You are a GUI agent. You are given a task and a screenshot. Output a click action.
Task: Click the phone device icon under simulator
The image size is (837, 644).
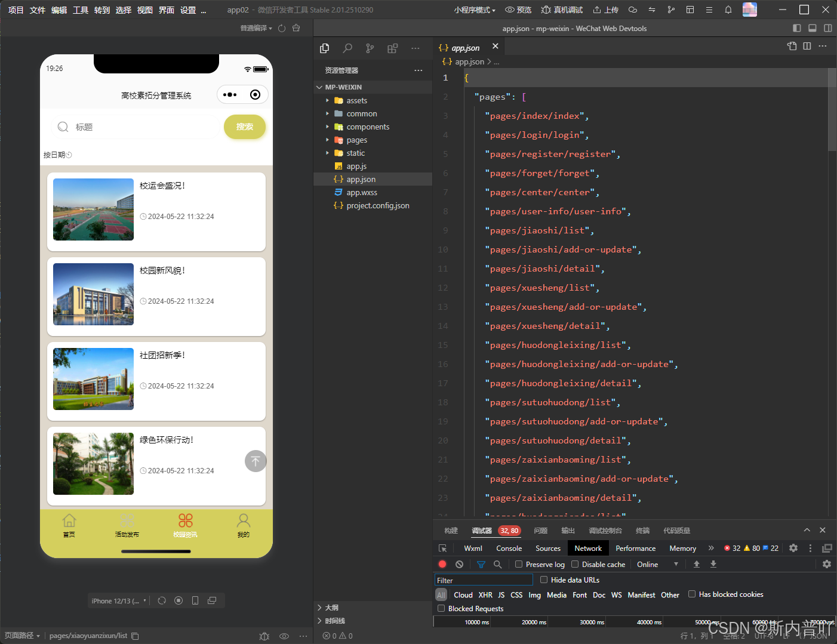coord(195,600)
